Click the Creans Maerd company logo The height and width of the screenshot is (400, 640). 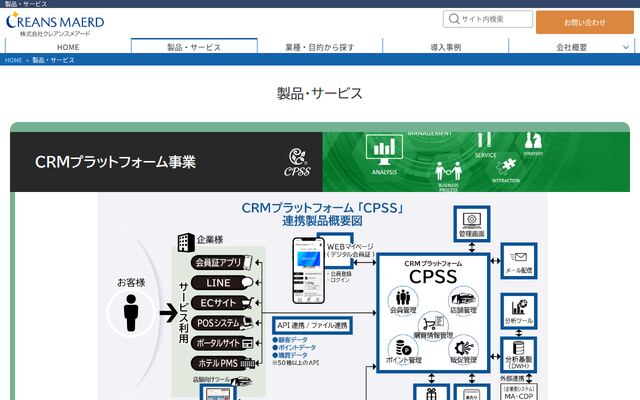(55, 24)
